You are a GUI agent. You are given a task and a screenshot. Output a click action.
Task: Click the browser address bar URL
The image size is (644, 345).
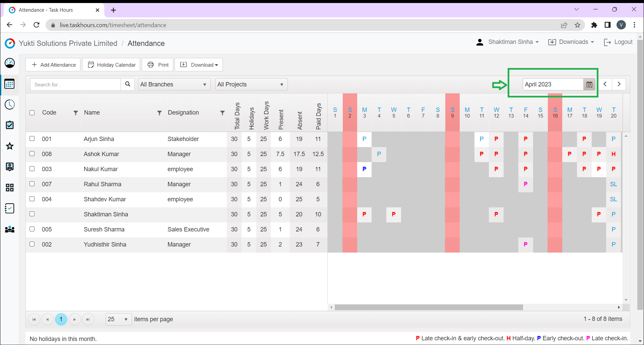pyautogui.click(x=113, y=25)
